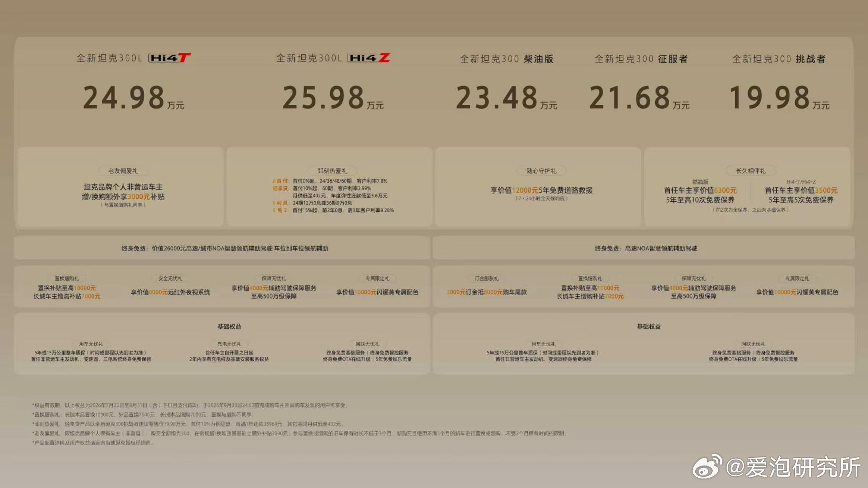868x488 pixels.
Task: Click the 价值26000元高速/城市NOA banner
Action: coord(222,248)
